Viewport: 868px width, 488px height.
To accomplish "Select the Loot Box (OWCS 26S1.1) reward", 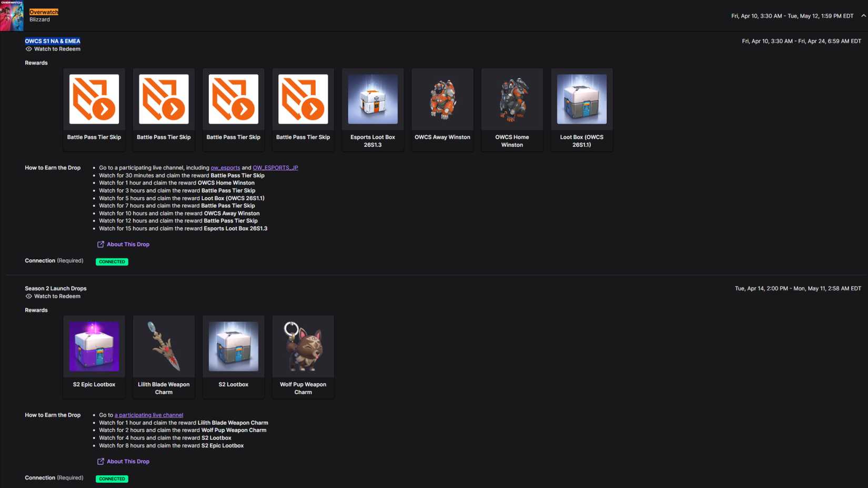I will click(x=581, y=99).
